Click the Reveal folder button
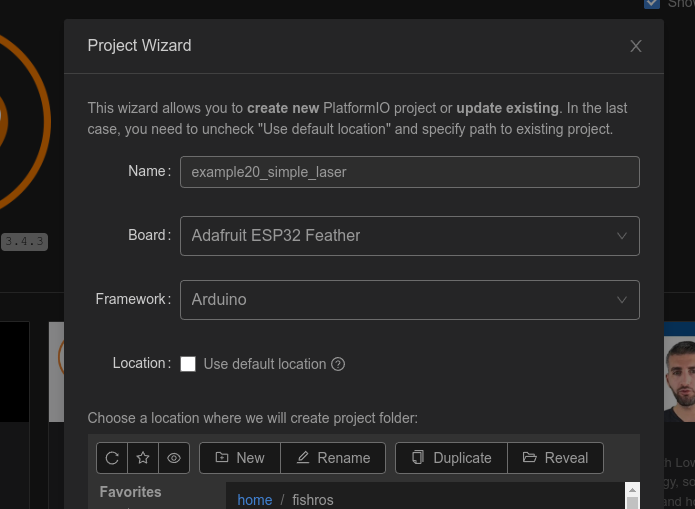This screenshot has height=509, width=695. (x=555, y=458)
